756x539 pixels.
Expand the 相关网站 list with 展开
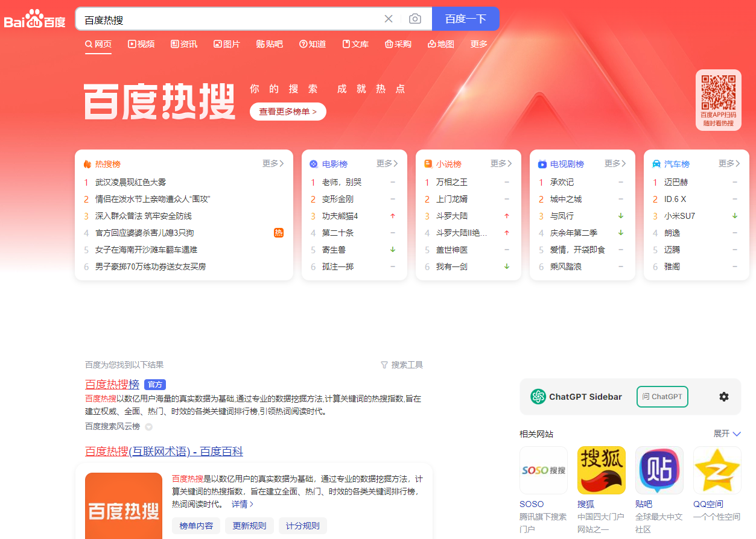tap(727, 433)
